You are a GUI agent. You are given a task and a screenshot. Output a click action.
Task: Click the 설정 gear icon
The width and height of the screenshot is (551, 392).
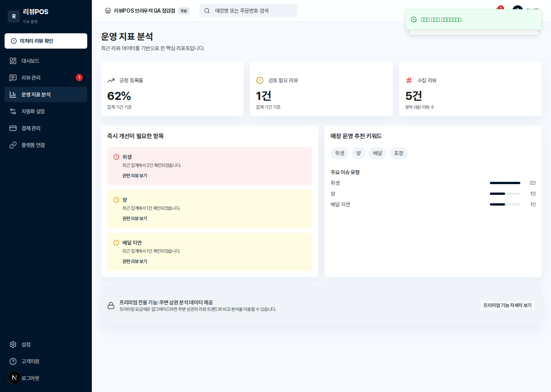13,344
